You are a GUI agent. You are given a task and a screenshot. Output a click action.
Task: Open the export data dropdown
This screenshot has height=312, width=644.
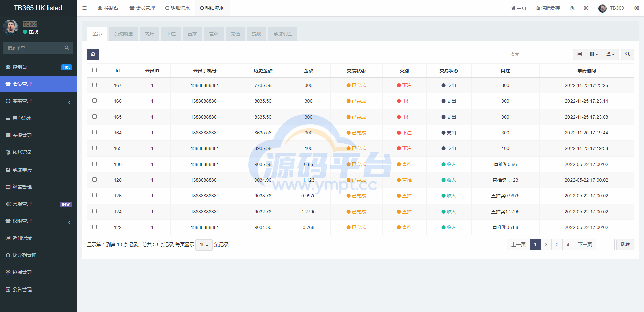[610, 54]
